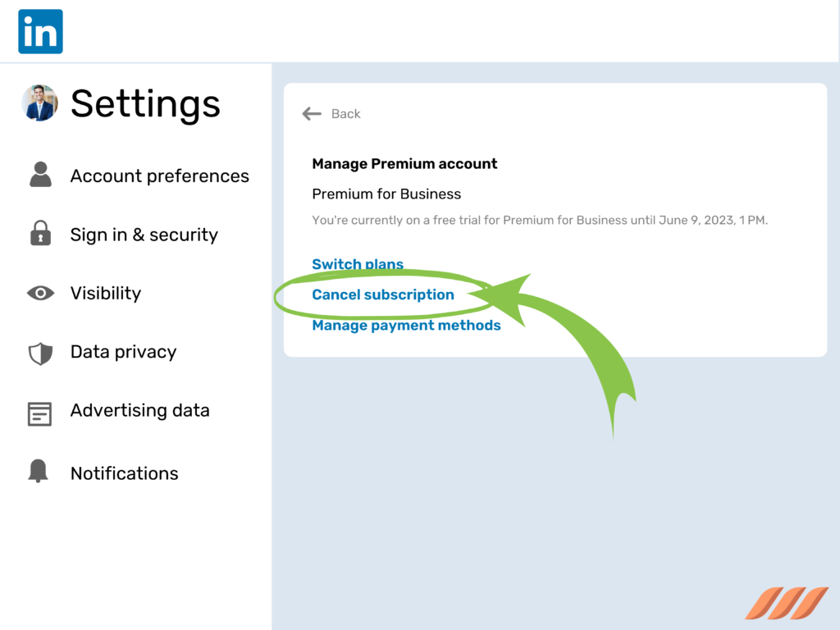Open the Notifications settings
The image size is (840, 630).
tap(124, 473)
